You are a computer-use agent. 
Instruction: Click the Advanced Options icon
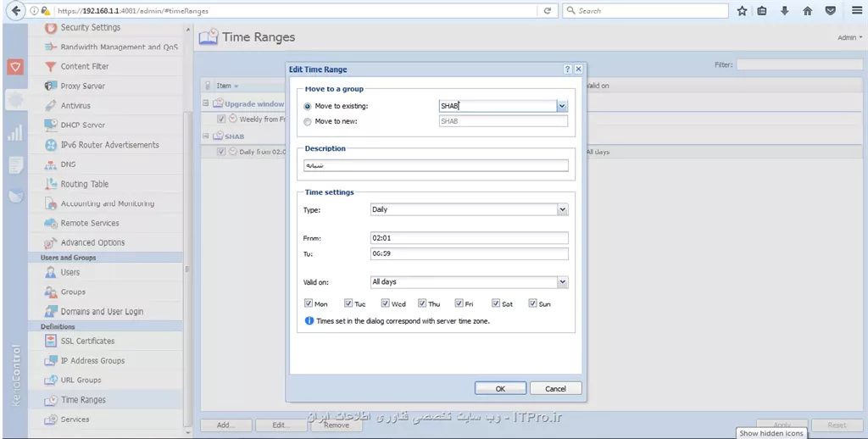click(51, 242)
